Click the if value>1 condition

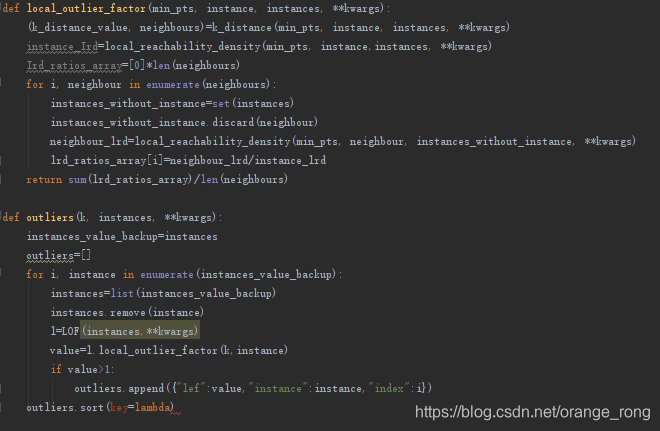tap(82, 369)
